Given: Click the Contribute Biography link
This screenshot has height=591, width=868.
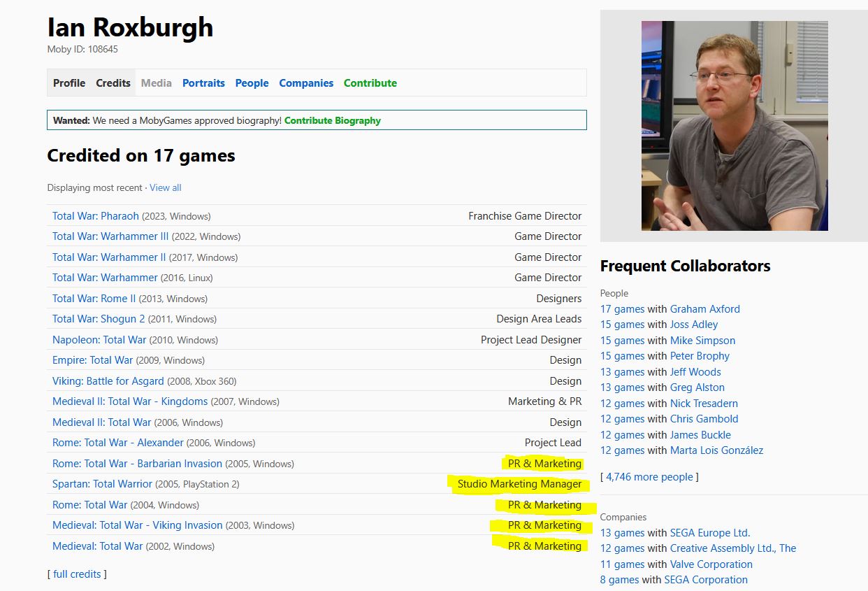Looking at the screenshot, I should click(x=333, y=120).
